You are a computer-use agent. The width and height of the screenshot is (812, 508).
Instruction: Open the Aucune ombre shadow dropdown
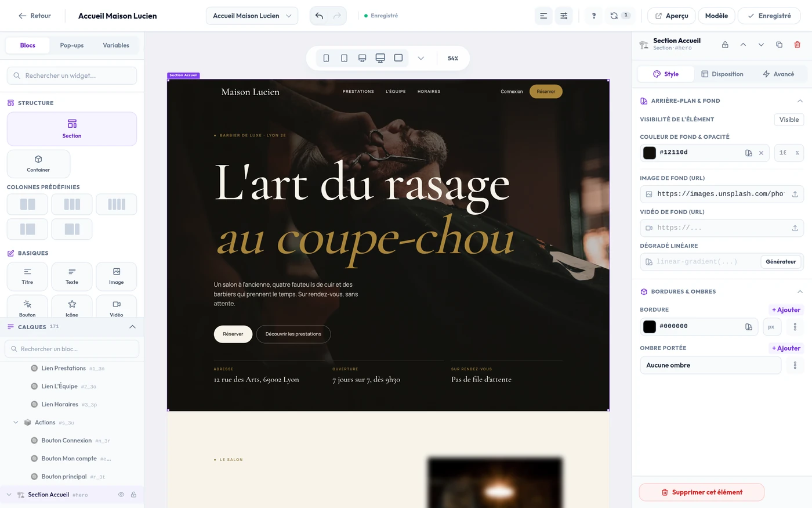(x=710, y=365)
